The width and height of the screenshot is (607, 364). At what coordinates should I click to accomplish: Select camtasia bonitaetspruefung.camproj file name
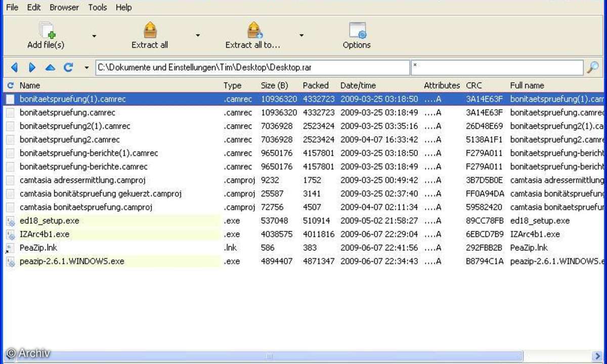click(x=86, y=207)
